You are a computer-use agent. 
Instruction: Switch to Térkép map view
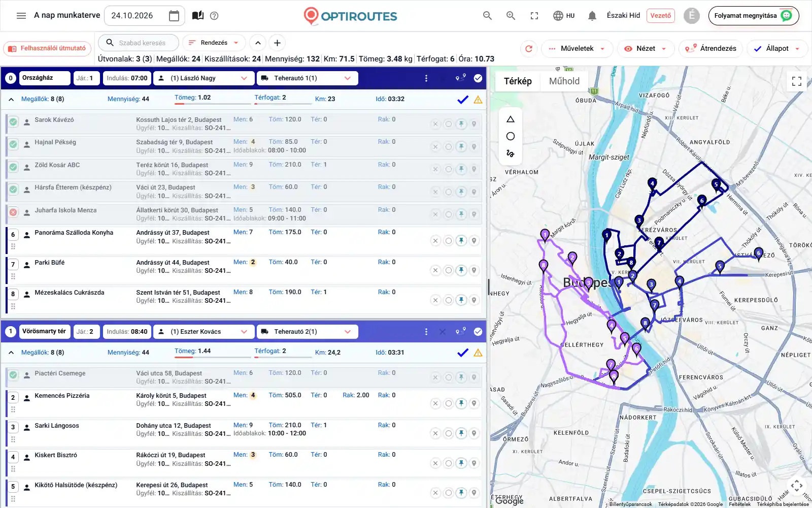coord(518,81)
